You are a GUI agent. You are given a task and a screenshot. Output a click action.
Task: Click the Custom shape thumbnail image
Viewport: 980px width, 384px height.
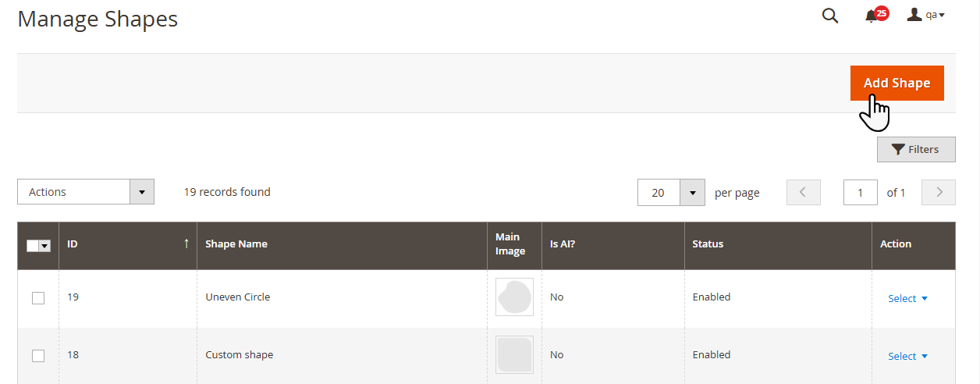[514, 355]
